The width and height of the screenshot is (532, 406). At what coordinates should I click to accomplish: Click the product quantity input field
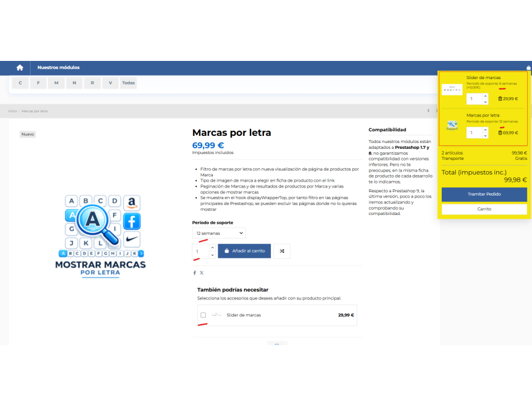201,251
